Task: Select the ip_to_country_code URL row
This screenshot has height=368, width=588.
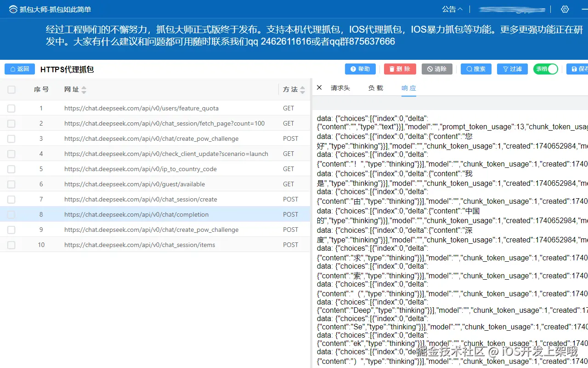Action: 141,169
